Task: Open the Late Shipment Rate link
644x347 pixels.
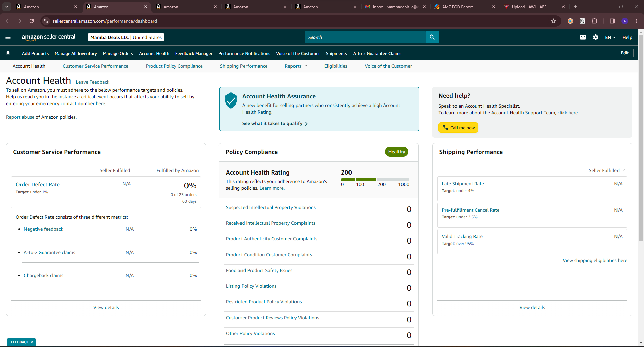Action: 463,184
